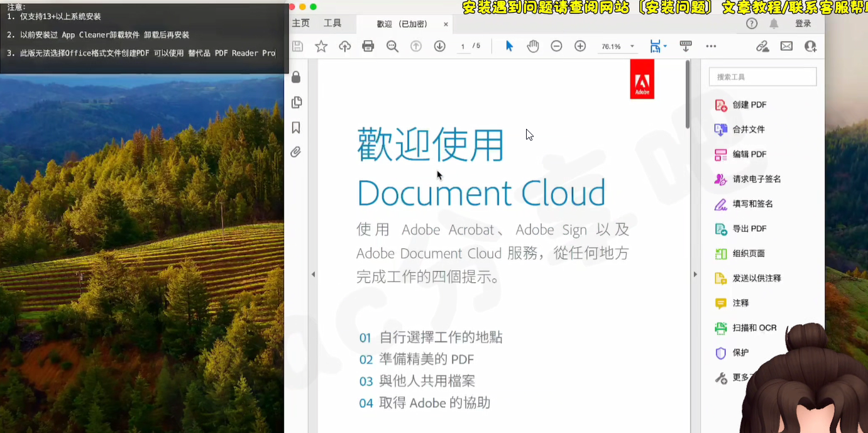Viewport: 868px width, 433px height.
Task: Go to next page down arrow
Action: pyautogui.click(x=440, y=46)
